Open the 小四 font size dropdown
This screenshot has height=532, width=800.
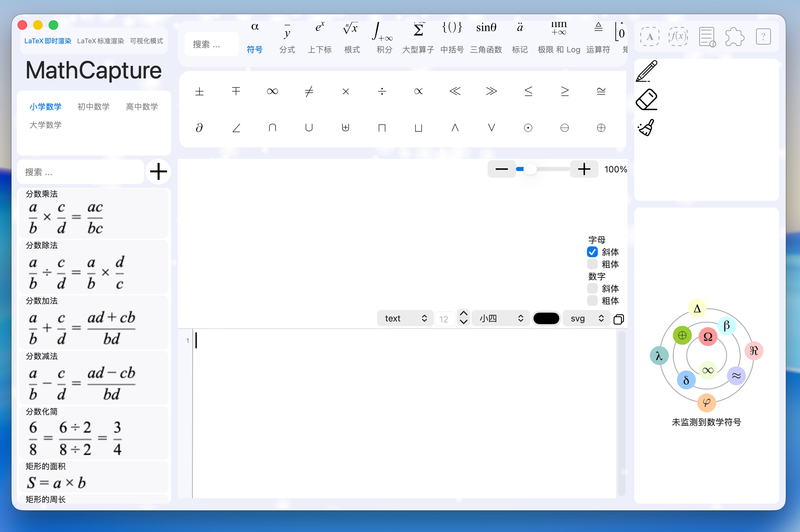pos(501,318)
